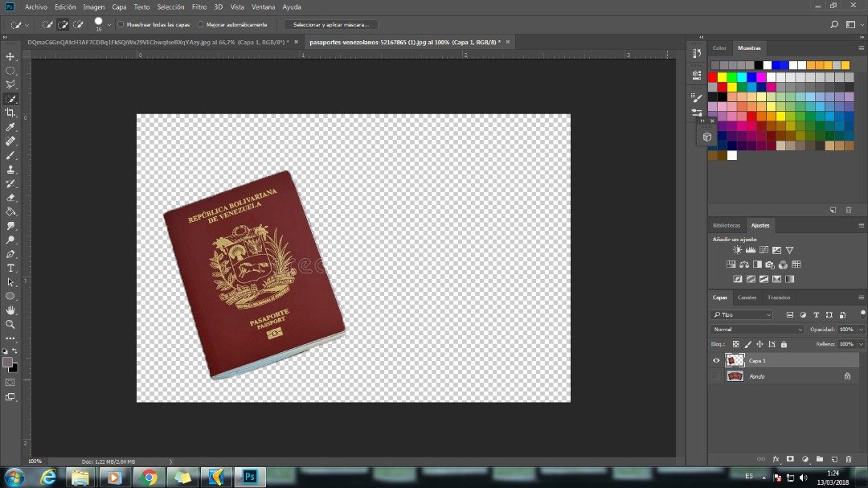Select the Quick Selection tool in toolbox
Viewport: 868px width, 488px height.
point(10,99)
